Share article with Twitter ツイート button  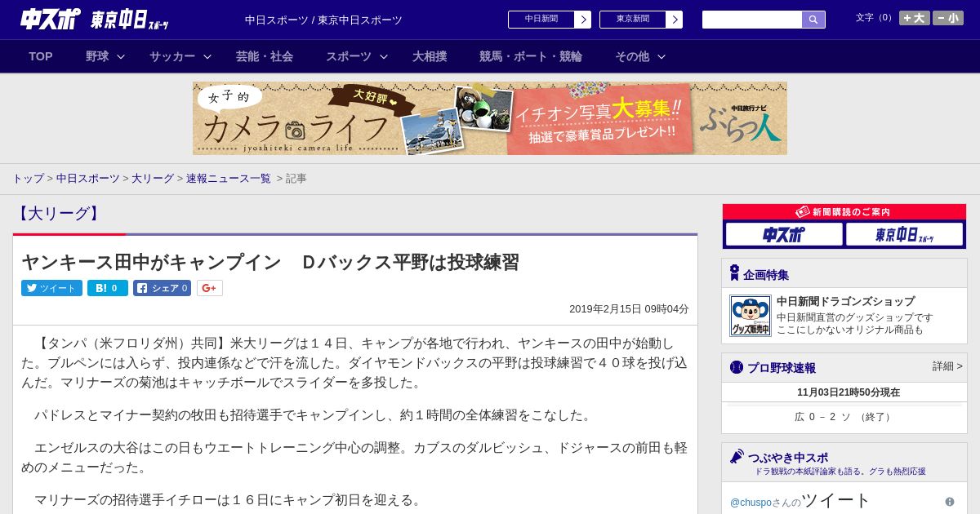click(x=51, y=288)
